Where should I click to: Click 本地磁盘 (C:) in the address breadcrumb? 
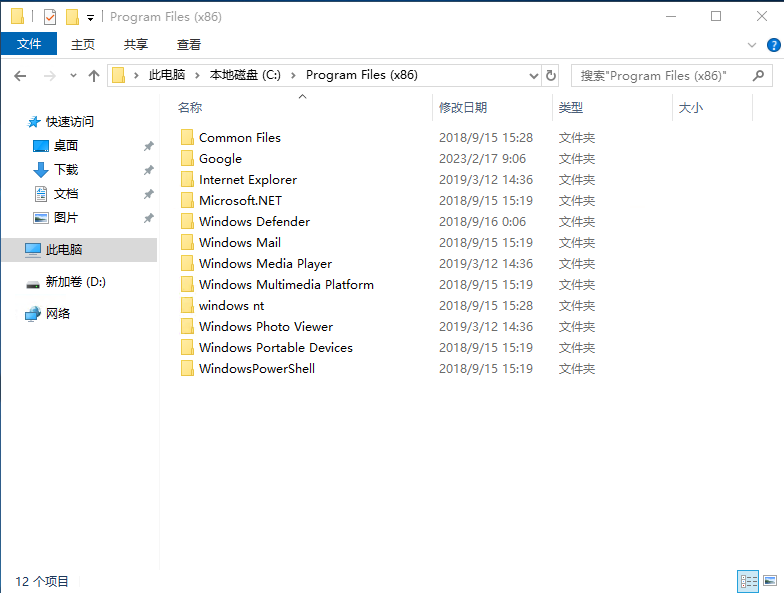(245, 76)
